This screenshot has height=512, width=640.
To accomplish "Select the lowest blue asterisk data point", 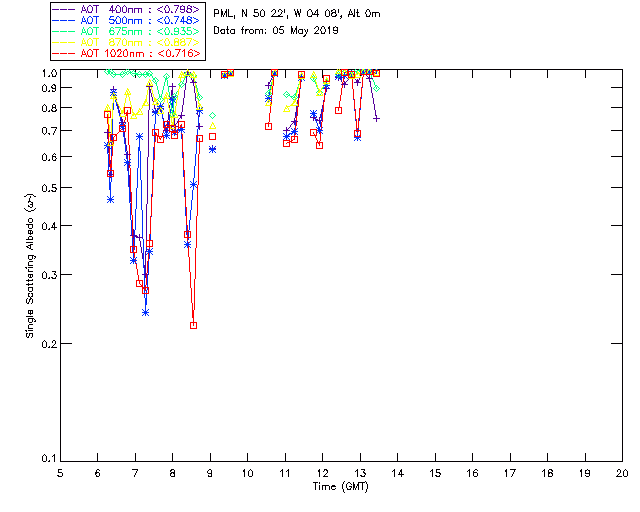I will pos(146,312).
